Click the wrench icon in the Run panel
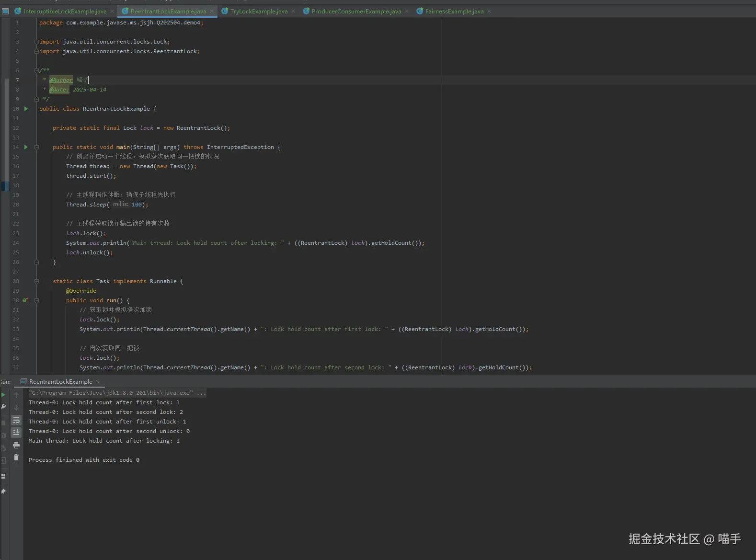The image size is (756, 560). 3,407
